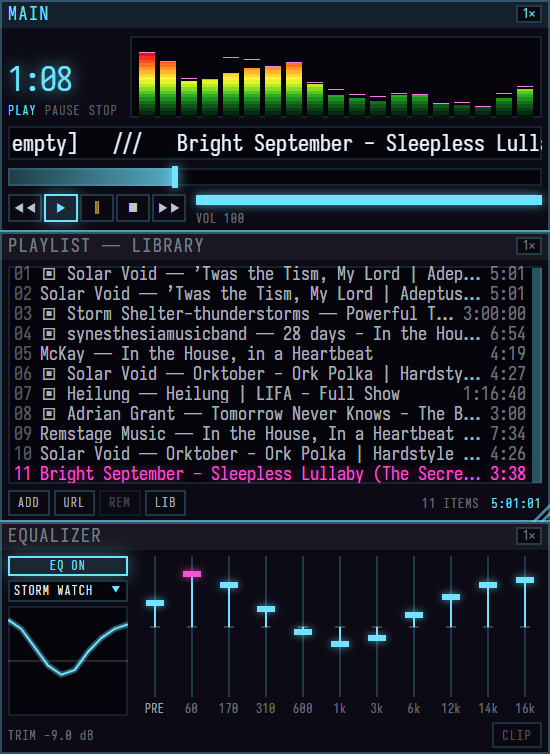The height and width of the screenshot is (754, 550).
Task: Click the local-file icon on track 01
Action: [49, 274]
